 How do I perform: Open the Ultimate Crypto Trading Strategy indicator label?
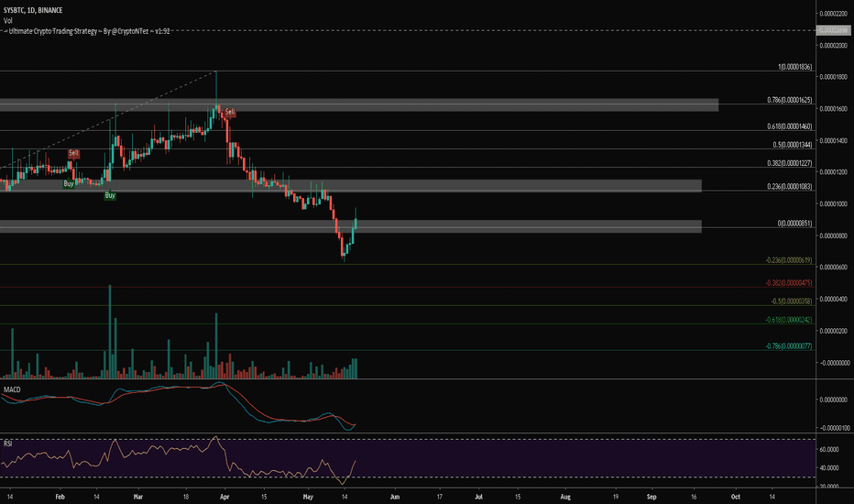click(87, 31)
